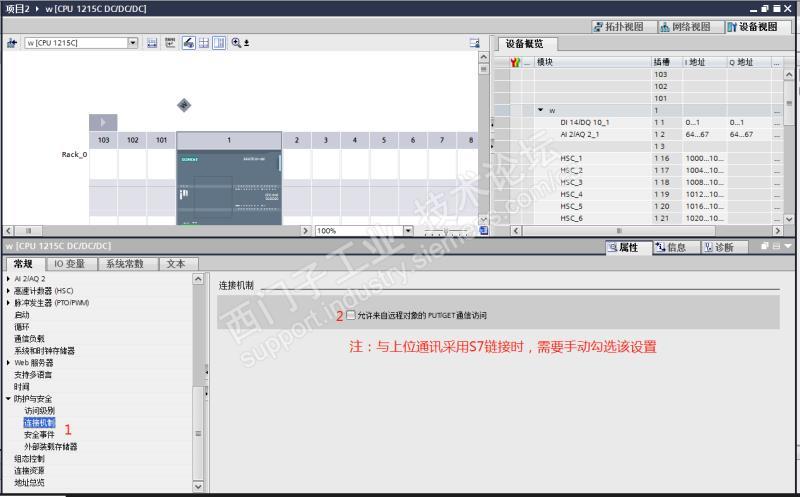Click the 插槽 column header
Viewport: 800px width, 497px height.
[x=667, y=62]
